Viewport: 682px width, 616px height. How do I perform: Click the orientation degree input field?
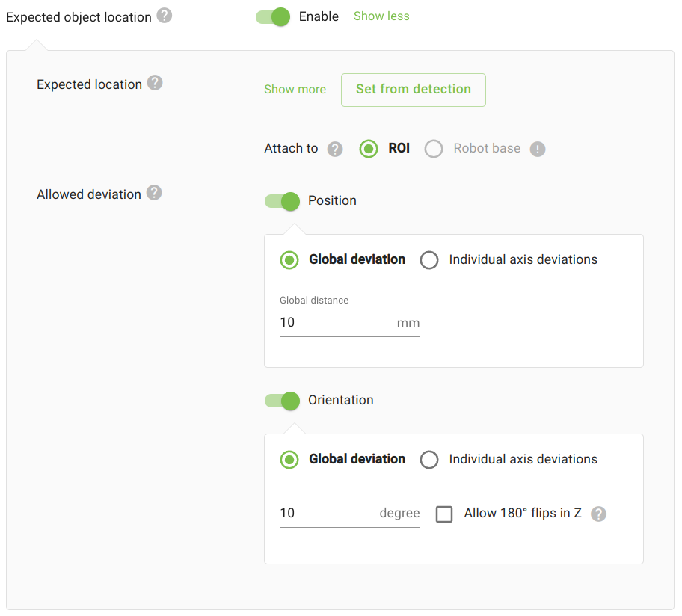(328, 514)
